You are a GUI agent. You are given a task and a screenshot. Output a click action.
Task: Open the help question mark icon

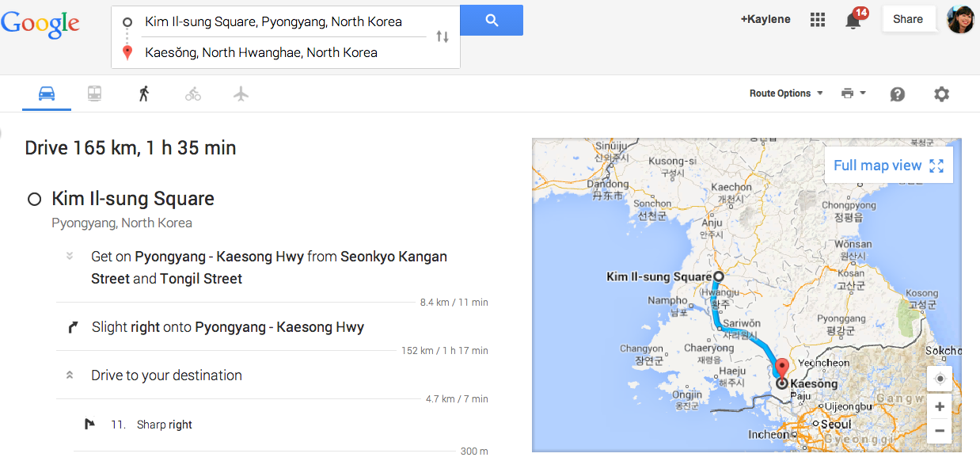coord(898,93)
